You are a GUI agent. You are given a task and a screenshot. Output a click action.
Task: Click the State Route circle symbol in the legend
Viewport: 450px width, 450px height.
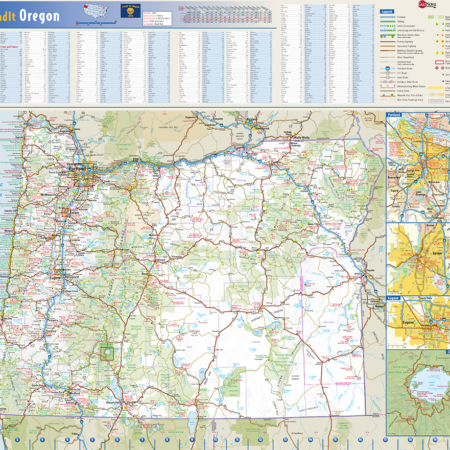(388, 77)
